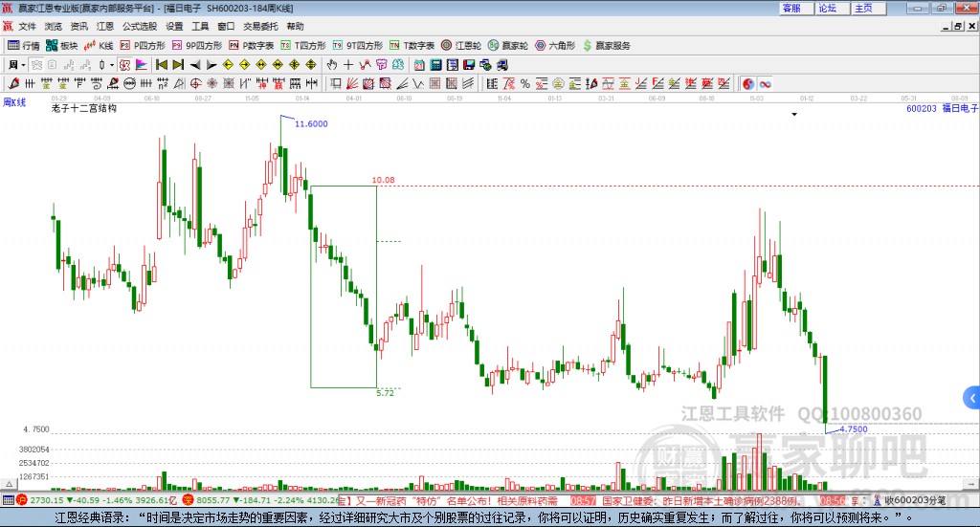
Task: Click the n² numeric tool icon
Action: pos(163,83)
